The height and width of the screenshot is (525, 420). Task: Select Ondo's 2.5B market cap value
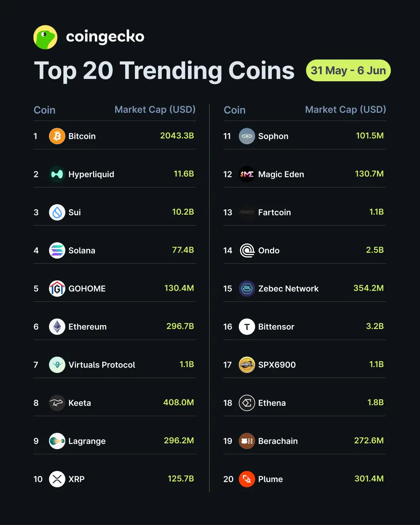pyautogui.click(x=375, y=250)
